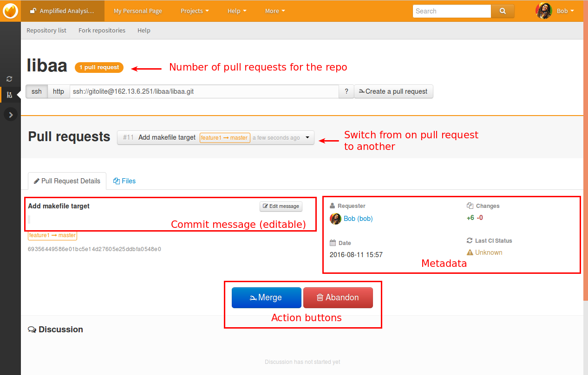Click the date 2016-08-11 15:57
Screen dimensions: 588x375
356,255
